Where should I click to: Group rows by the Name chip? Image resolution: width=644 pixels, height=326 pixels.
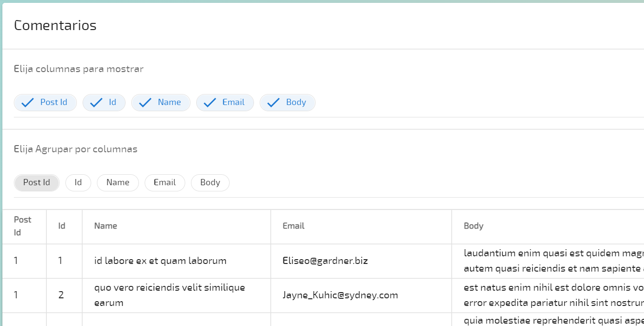[x=118, y=183]
